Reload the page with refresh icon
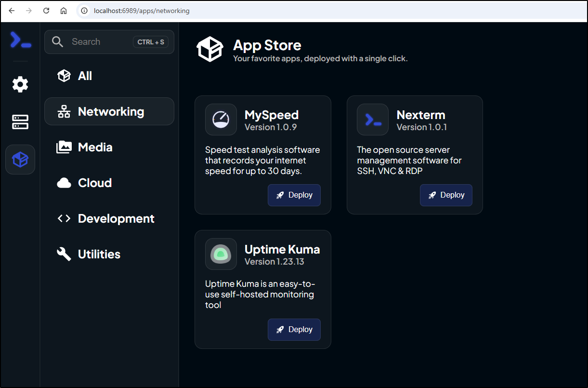 click(46, 11)
